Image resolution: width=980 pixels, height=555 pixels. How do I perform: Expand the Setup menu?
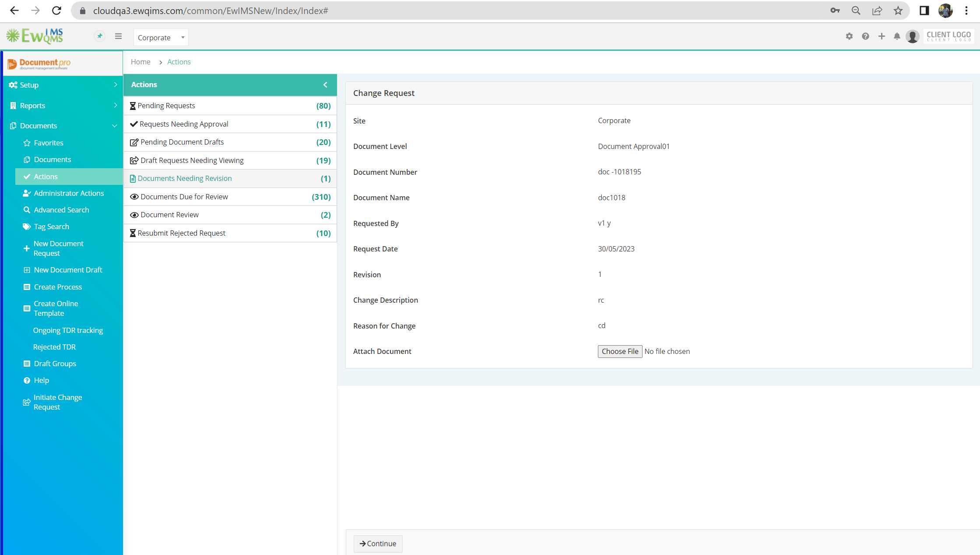[x=63, y=85]
